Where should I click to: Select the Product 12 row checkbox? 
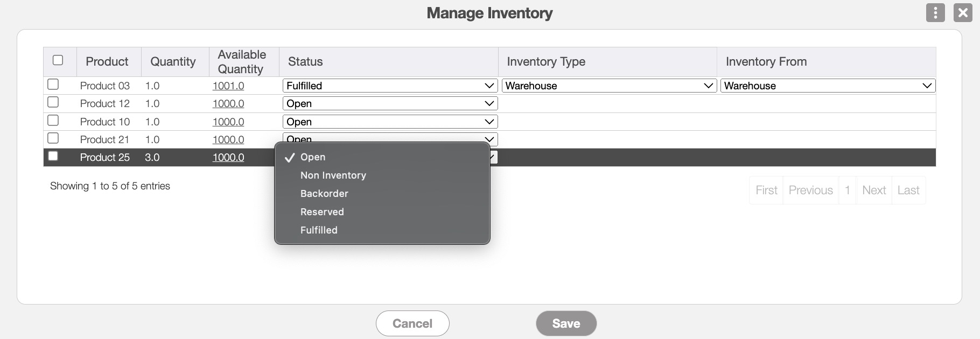click(x=53, y=102)
